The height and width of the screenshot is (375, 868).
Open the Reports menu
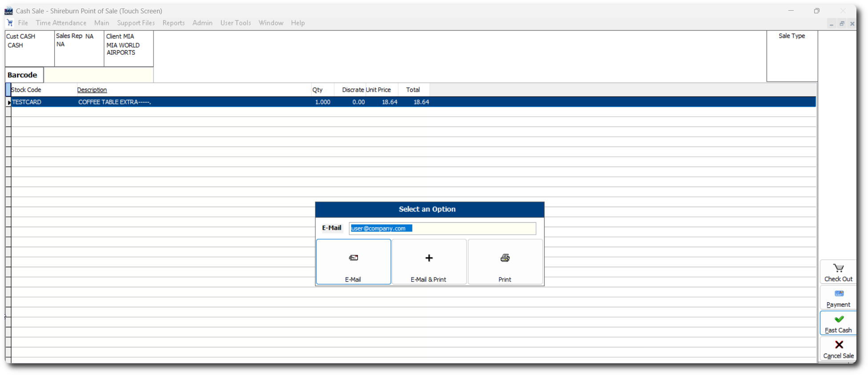coord(174,23)
